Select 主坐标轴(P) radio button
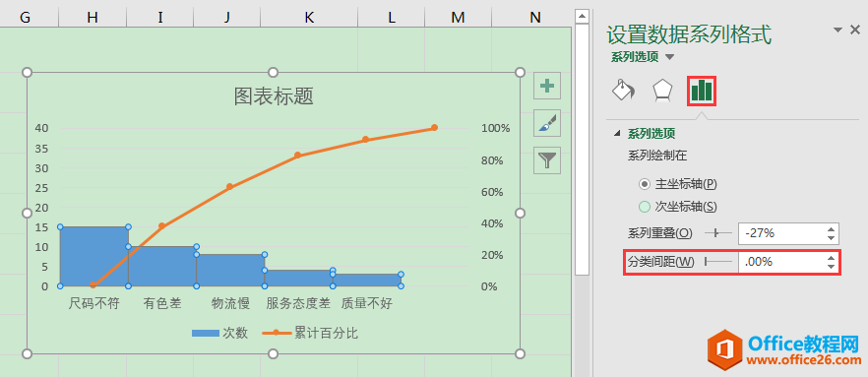868x377 pixels. coord(645,184)
